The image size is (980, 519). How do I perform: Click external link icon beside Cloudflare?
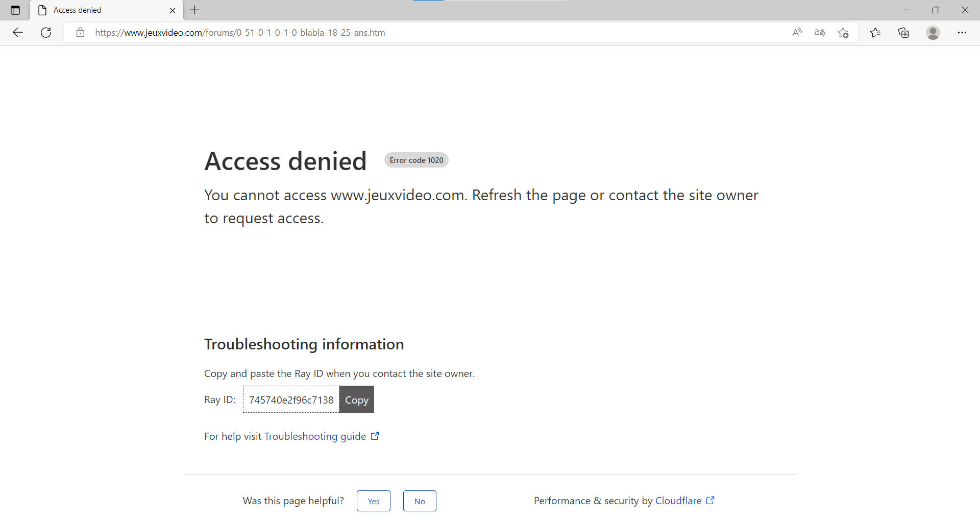(710, 500)
